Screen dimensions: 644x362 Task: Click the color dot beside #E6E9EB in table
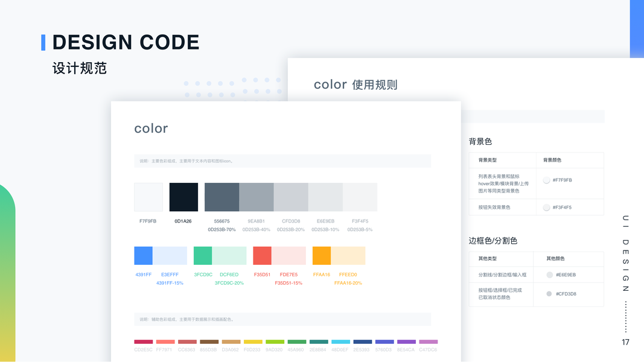click(x=549, y=275)
